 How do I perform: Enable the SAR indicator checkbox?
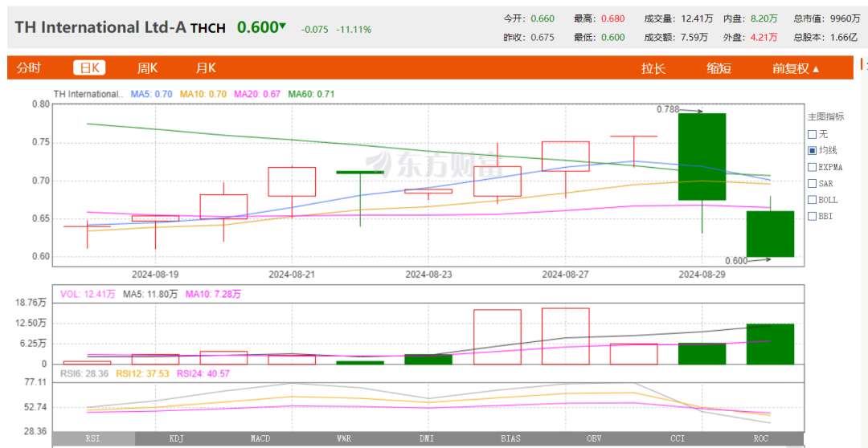pyautogui.click(x=812, y=183)
